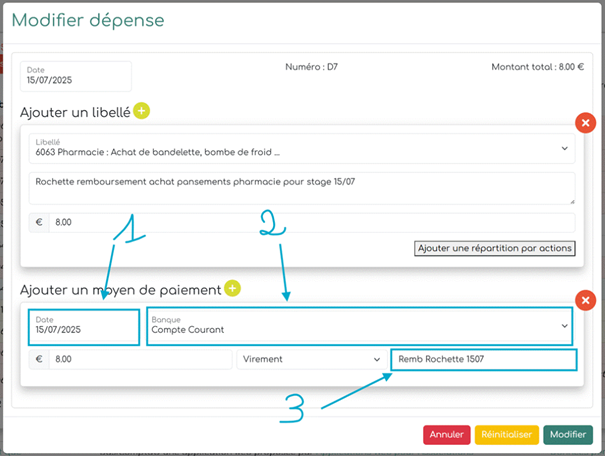This screenshot has width=605, height=456.
Task: Open the Libellé dropdown showing 6063 Pharmacie
Action: 301,148
